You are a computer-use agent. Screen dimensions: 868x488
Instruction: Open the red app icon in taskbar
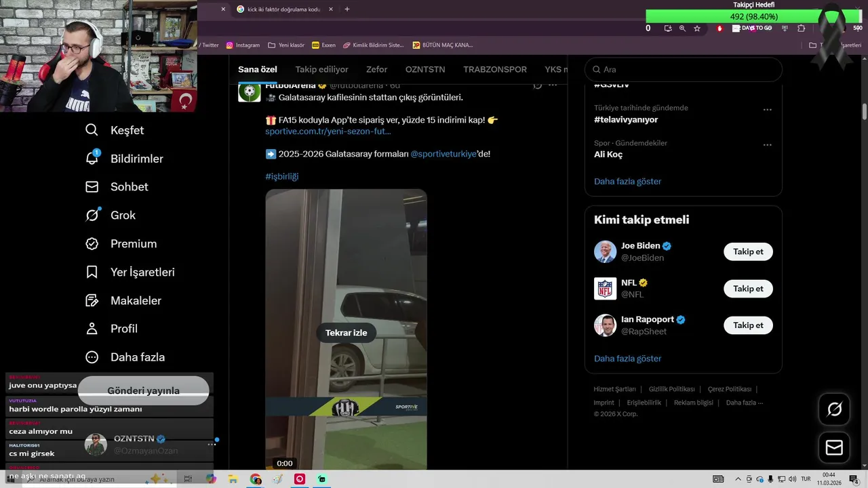[x=300, y=479]
